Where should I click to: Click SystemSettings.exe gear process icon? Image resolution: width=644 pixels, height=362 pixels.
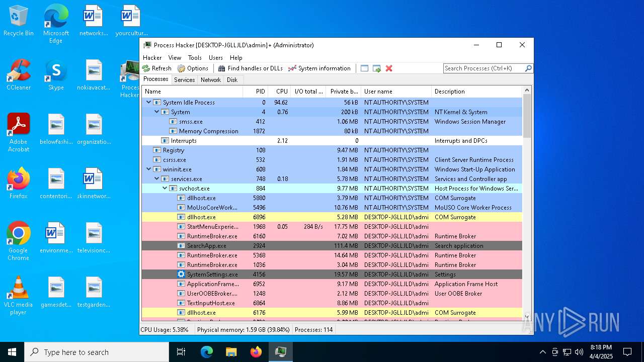[181, 275]
